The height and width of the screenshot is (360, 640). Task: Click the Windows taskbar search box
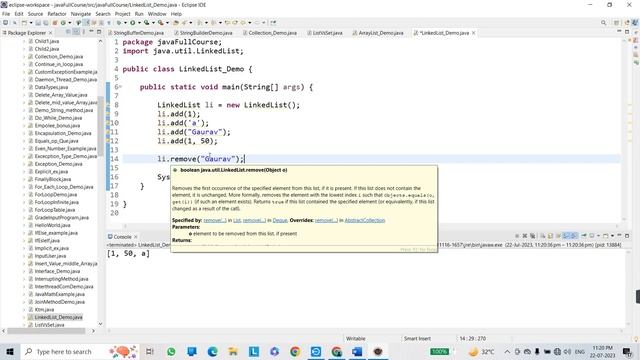tap(80, 351)
